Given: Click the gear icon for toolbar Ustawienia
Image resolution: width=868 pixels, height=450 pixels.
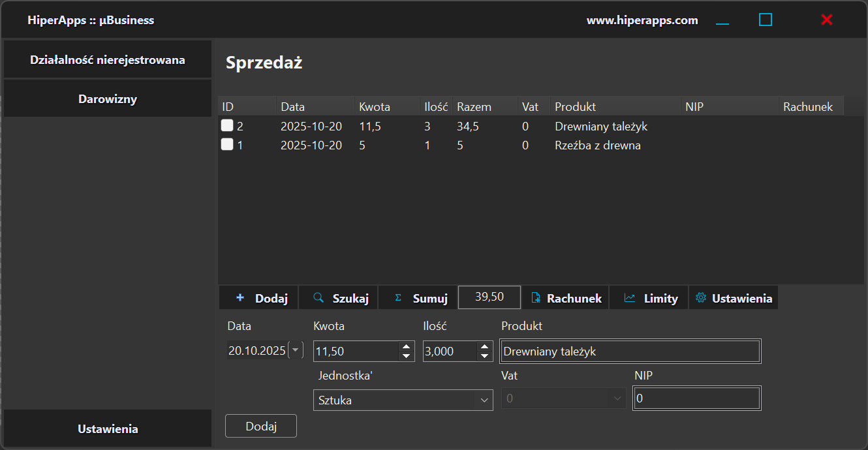Looking at the screenshot, I should 701,298.
